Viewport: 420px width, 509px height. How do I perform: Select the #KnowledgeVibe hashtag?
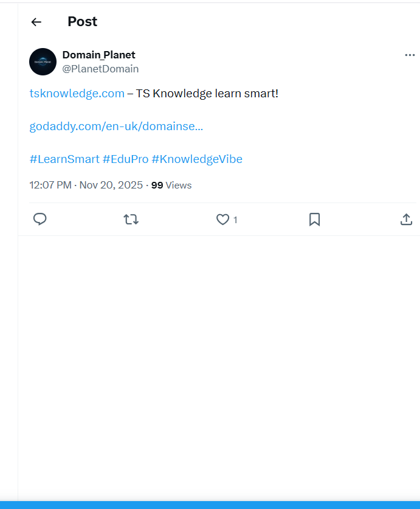click(197, 159)
